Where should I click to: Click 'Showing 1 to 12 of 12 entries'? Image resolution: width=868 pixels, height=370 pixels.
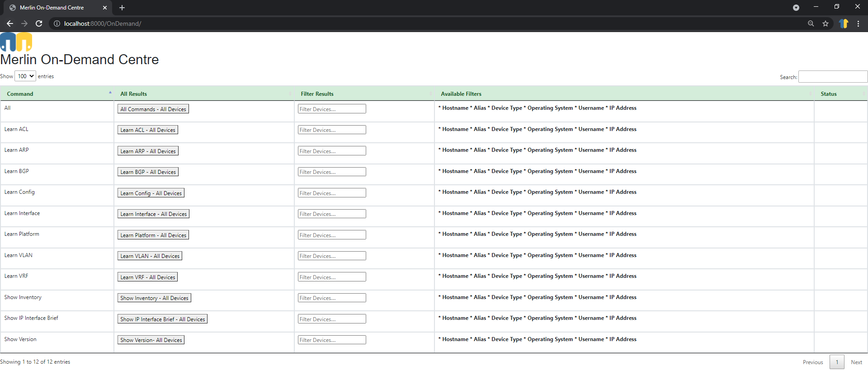coord(35,362)
